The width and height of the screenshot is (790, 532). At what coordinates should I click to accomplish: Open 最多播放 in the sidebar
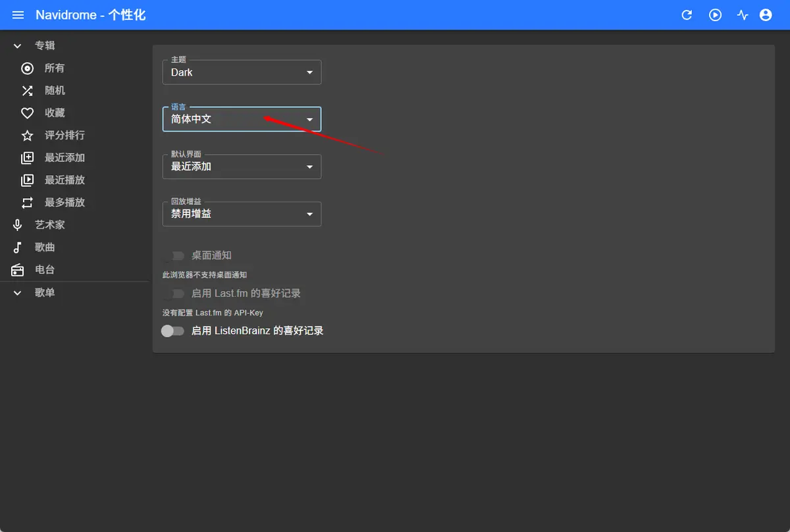65,203
